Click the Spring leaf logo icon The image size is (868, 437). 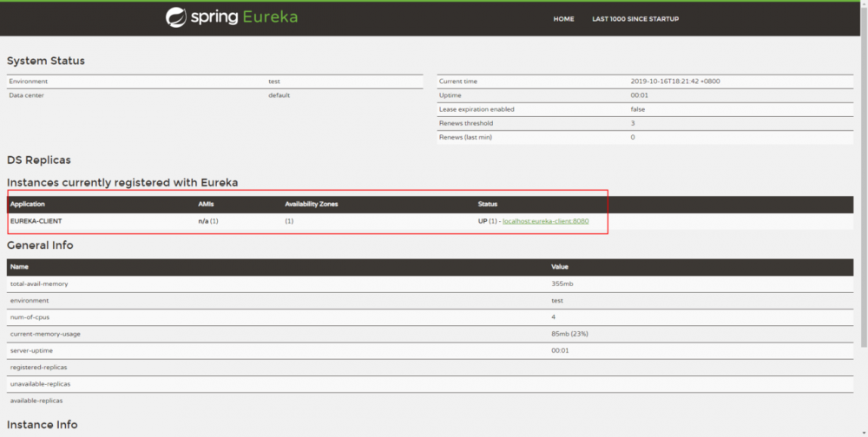click(176, 17)
